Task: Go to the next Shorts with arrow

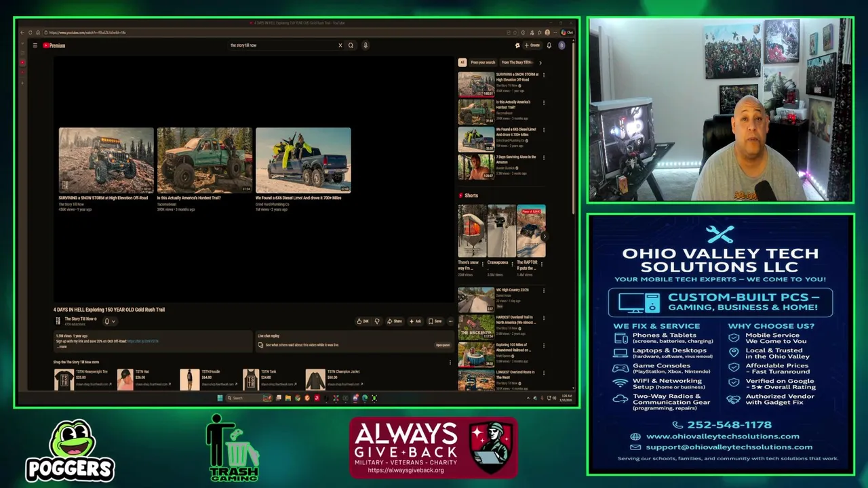Action: coord(544,237)
